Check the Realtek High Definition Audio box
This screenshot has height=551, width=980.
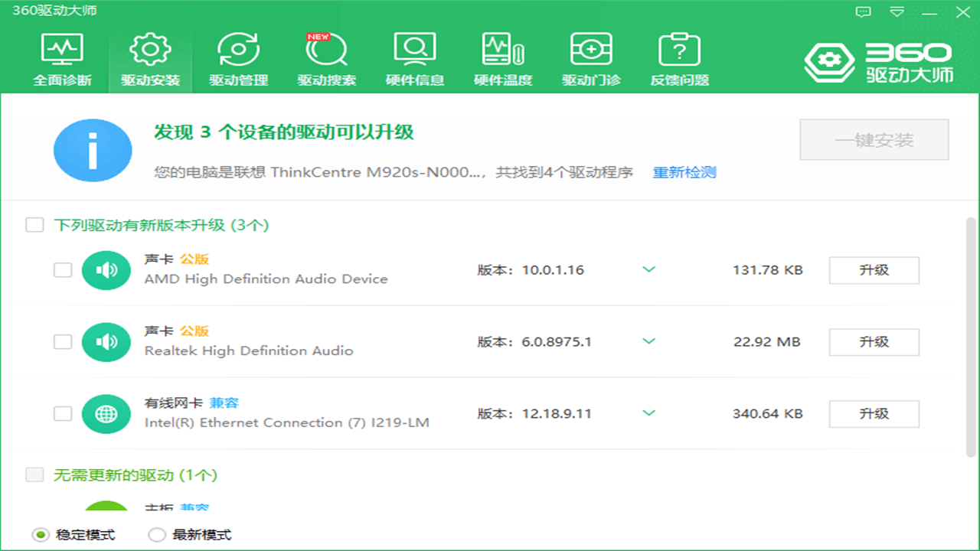(x=63, y=342)
